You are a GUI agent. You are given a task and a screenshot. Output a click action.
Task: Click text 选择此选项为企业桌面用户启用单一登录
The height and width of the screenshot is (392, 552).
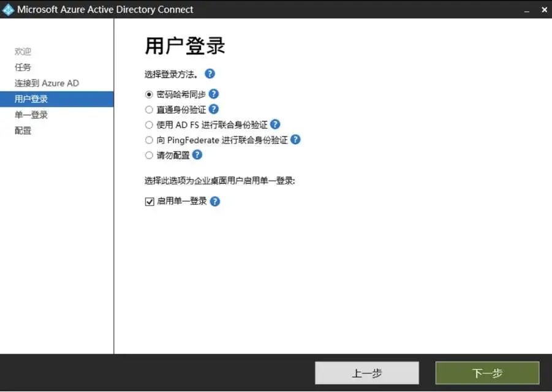[x=220, y=181]
